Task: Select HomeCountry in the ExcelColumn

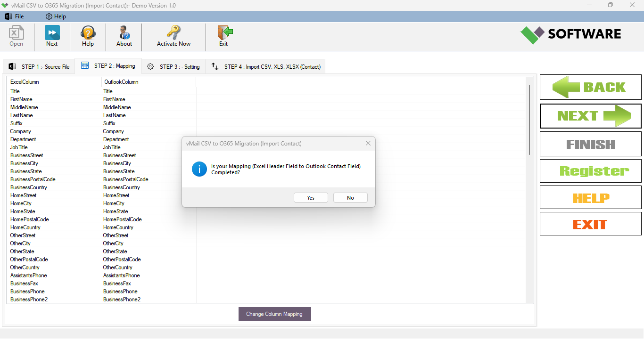Action: coord(25,227)
